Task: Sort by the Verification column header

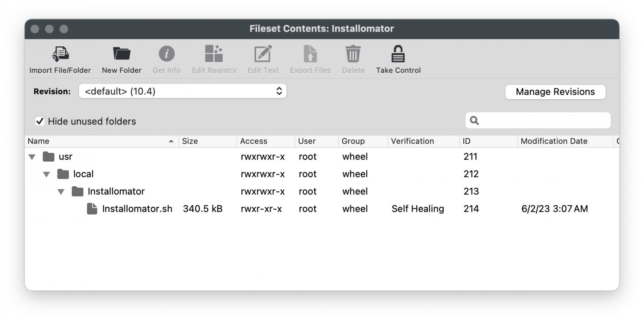Action: click(424, 141)
